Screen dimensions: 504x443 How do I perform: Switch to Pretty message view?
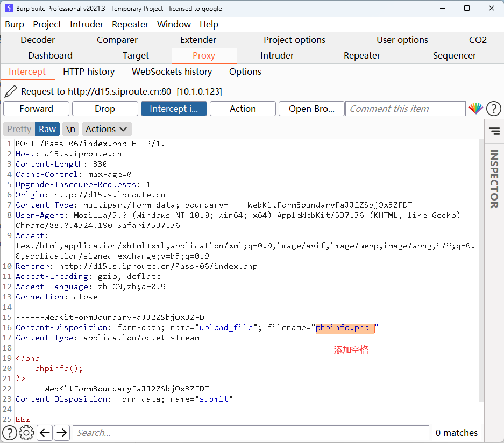pos(19,129)
